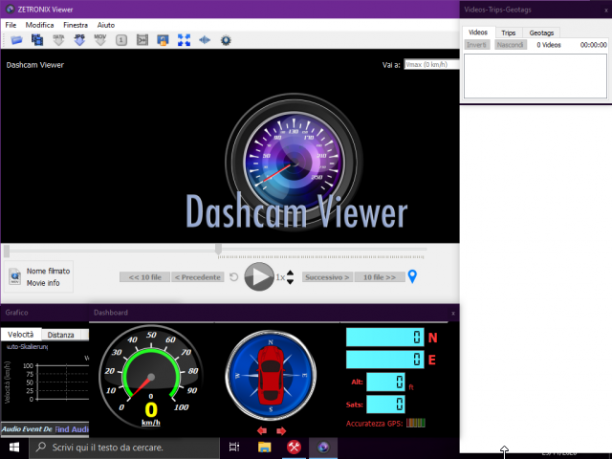The image size is (612, 459).
Task: Jump back with << 10 file button
Action: [145, 277]
